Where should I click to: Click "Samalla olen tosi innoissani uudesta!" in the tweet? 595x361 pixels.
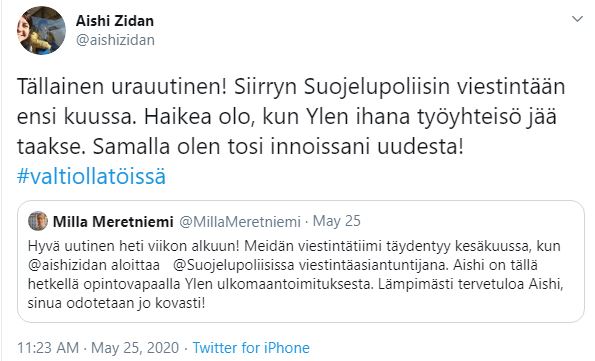click(x=278, y=147)
